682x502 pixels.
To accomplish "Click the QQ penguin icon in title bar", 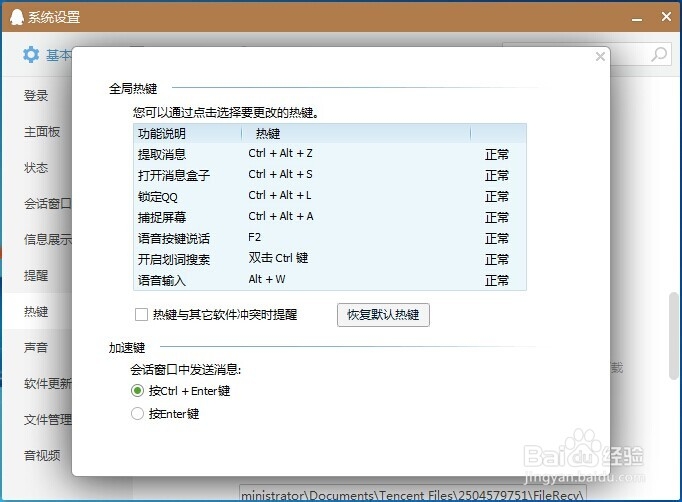I will [17, 17].
